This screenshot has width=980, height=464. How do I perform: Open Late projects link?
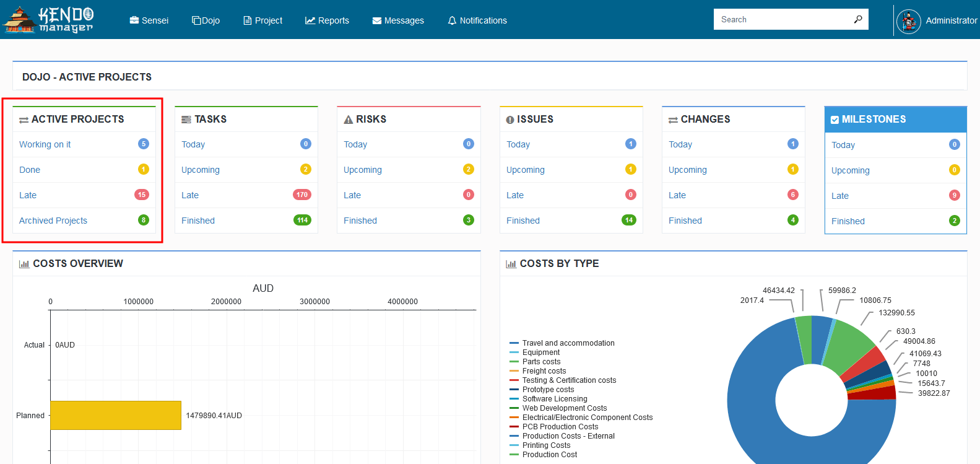(28, 195)
